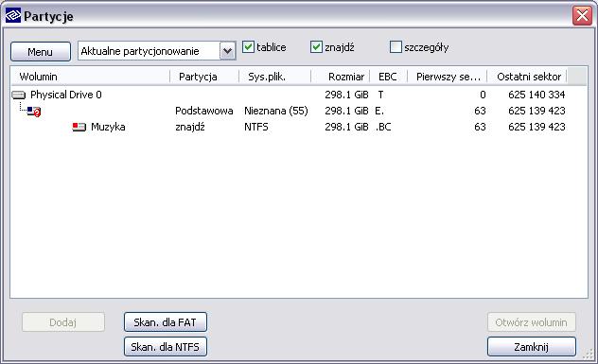The height and width of the screenshot is (364, 598).
Task: Click the NTFS file system cell
Action: [255, 127]
